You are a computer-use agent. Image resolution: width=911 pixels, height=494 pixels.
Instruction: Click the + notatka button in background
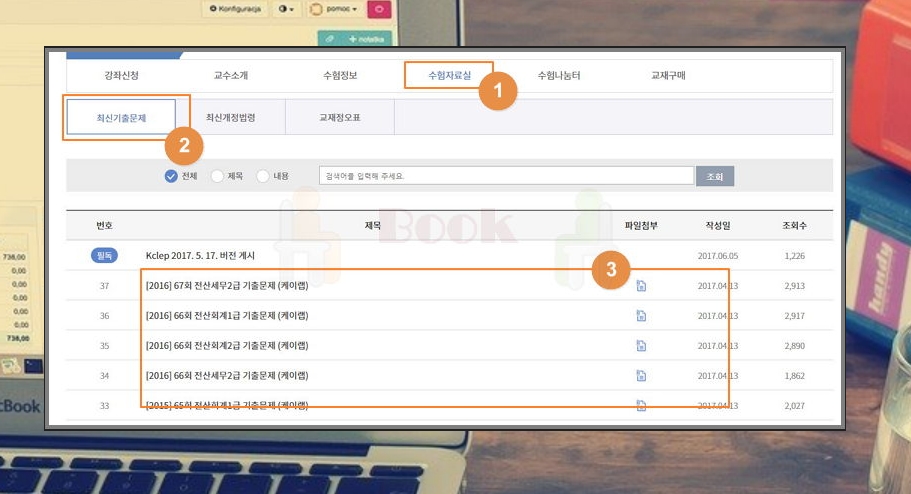tap(366, 39)
